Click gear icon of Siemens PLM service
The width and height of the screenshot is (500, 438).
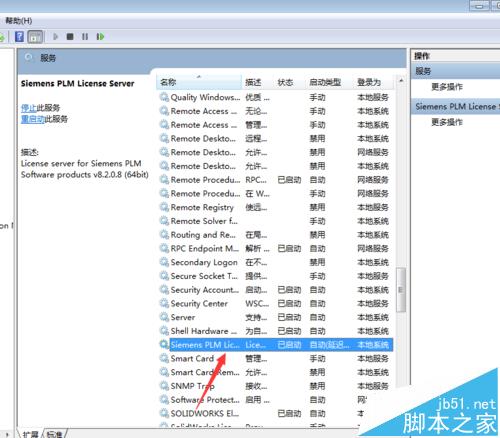(164, 345)
